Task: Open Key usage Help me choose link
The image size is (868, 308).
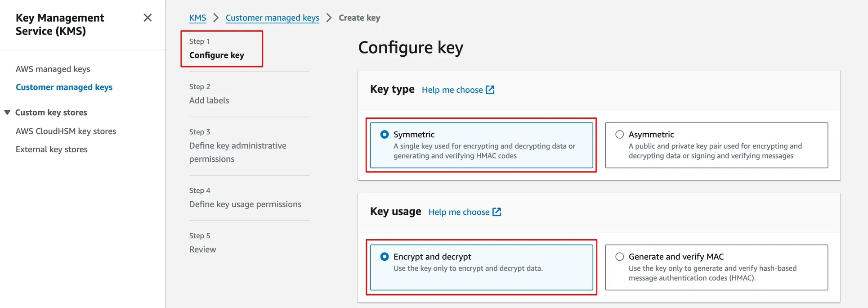Action: click(459, 212)
